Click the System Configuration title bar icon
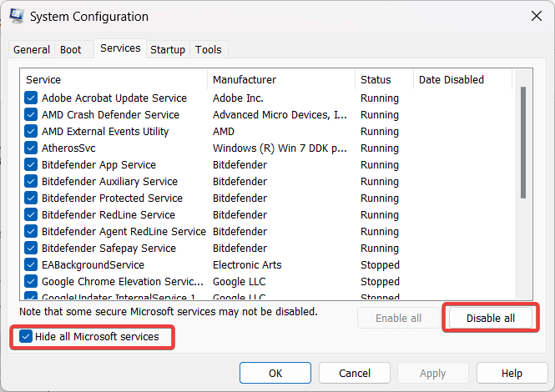The height and width of the screenshot is (392, 555). point(17,17)
